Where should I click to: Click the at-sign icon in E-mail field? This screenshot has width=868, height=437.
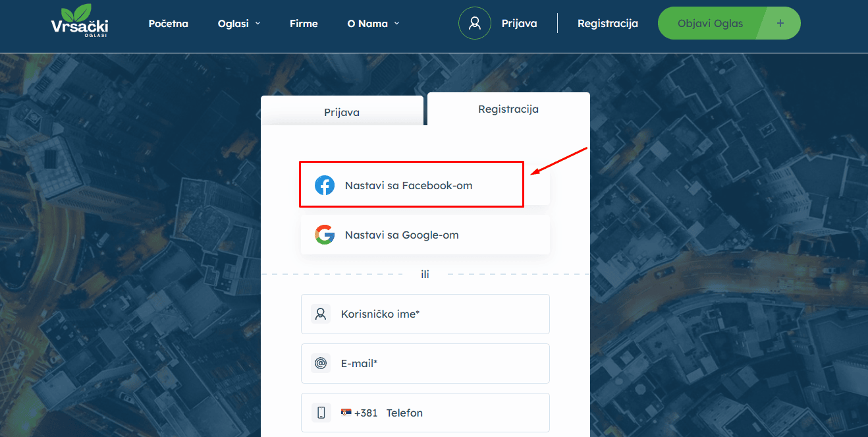[321, 363]
